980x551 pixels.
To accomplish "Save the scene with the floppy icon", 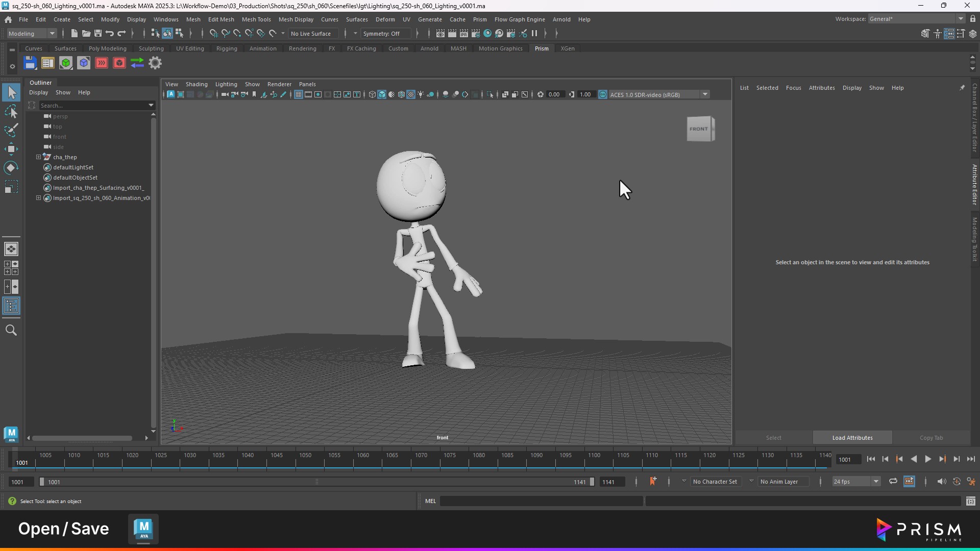I will (x=98, y=33).
